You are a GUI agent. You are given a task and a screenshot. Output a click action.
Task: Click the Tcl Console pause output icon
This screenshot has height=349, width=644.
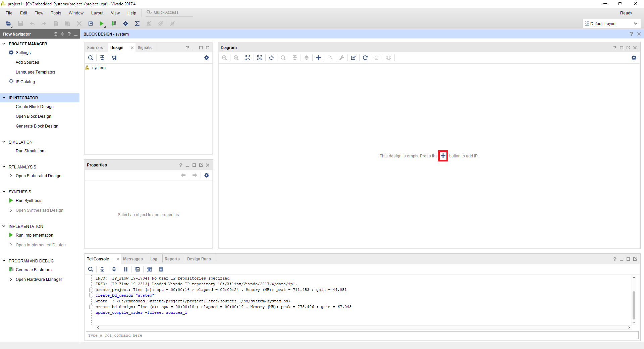pos(126,269)
